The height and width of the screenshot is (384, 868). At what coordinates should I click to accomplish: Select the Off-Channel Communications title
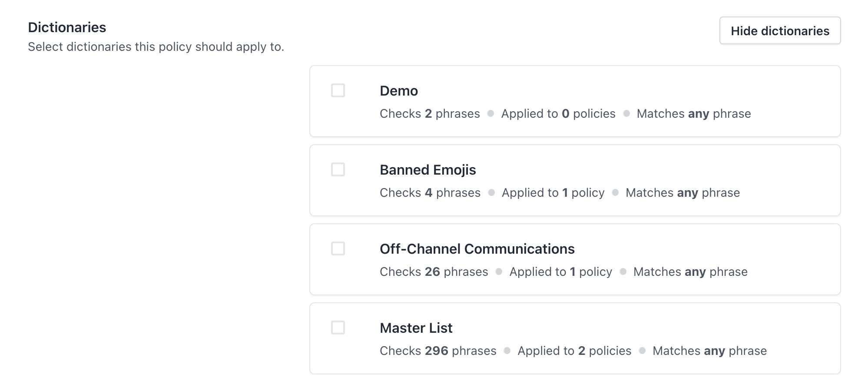(x=477, y=249)
